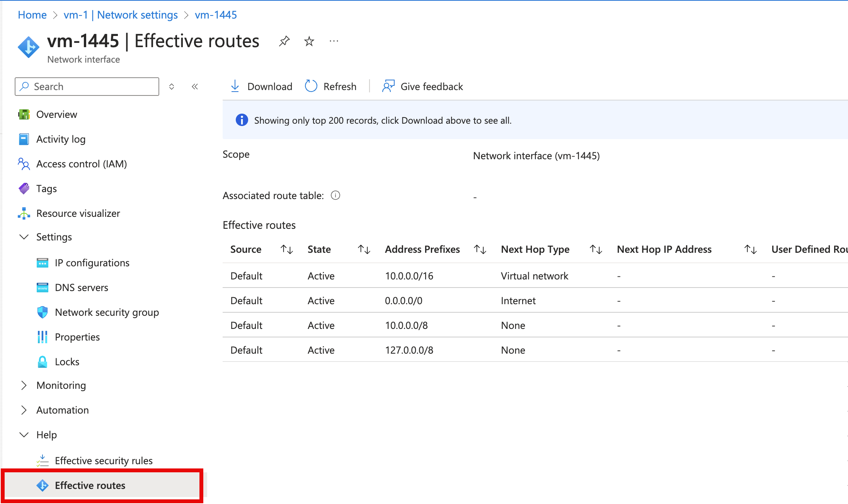
Task: Click the Effective routes diamond icon
Action: point(43,485)
